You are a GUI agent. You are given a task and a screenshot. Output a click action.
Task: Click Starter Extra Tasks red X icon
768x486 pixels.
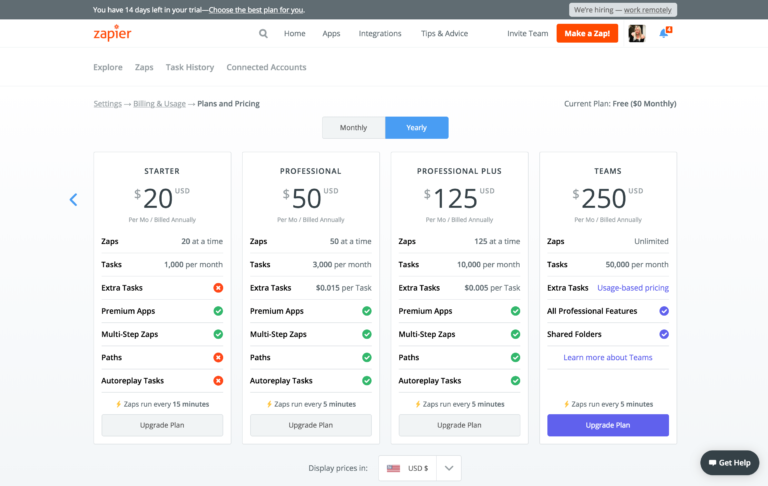(218, 288)
